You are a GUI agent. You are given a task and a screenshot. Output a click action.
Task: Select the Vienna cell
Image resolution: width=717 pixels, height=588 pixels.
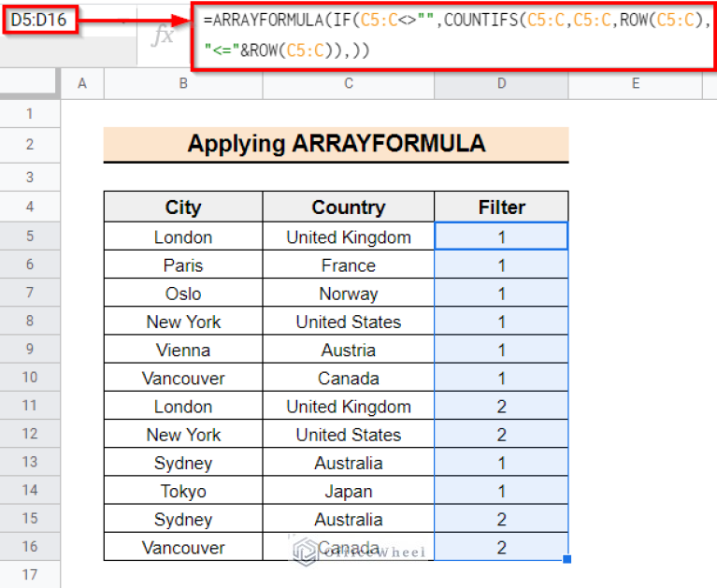coord(183,351)
